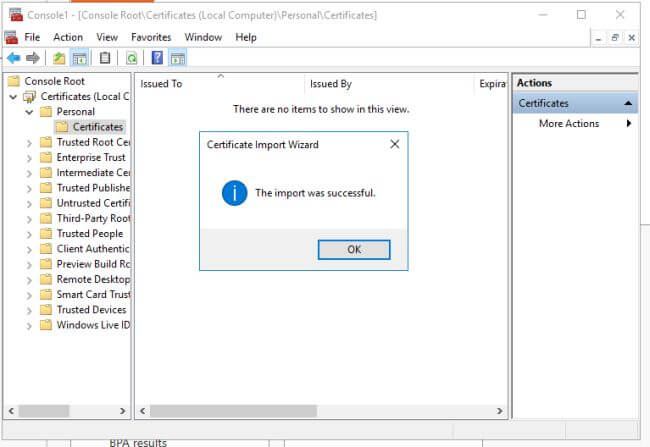Click OK in Certificate Import Wizard

click(354, 250)
